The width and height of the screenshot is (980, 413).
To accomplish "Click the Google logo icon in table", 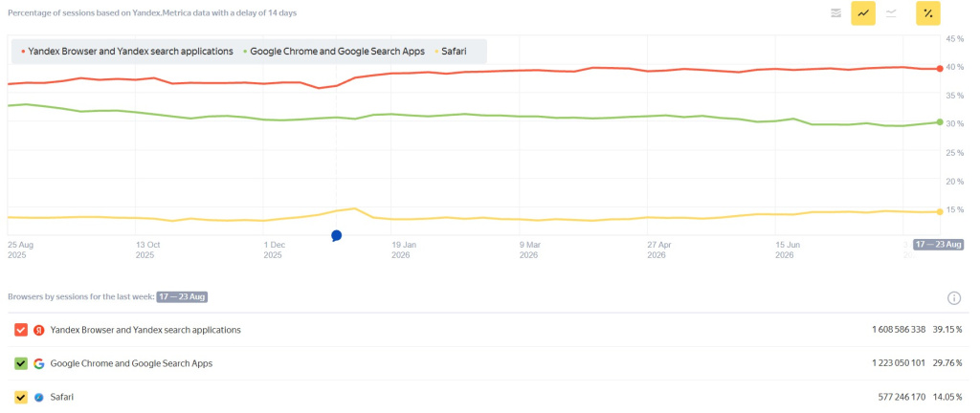I will (x=38, y=363).
